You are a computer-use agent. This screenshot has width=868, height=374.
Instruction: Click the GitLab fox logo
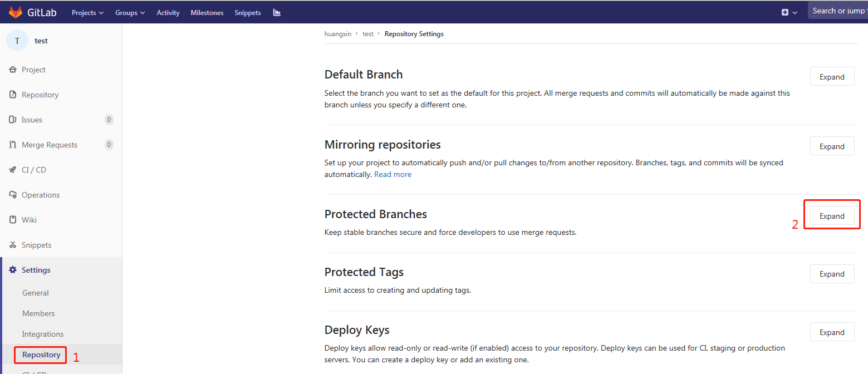[x=15, y=12]
